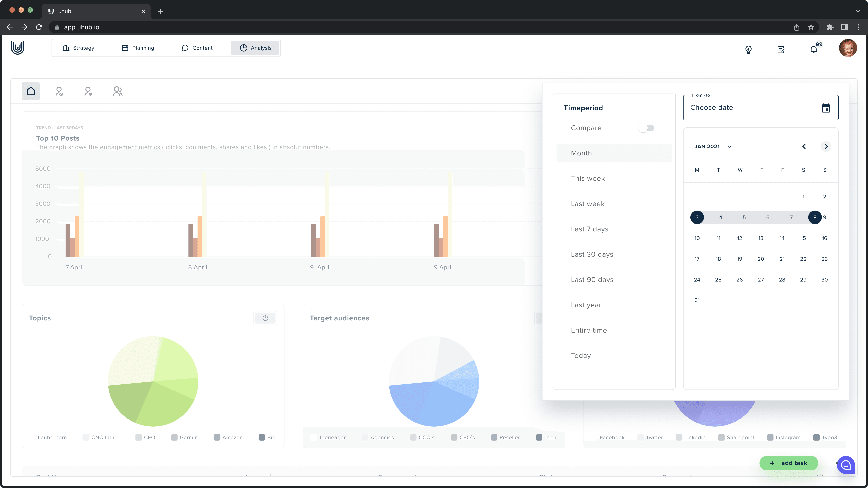
Task: Toggle the Compare switch
Action: pos(646,128)
